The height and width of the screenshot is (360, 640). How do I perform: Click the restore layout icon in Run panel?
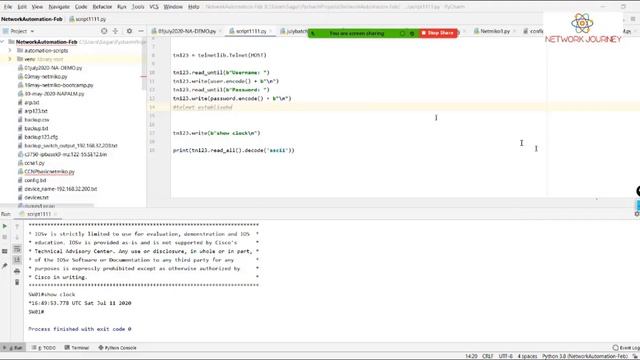tap(5, 251)
